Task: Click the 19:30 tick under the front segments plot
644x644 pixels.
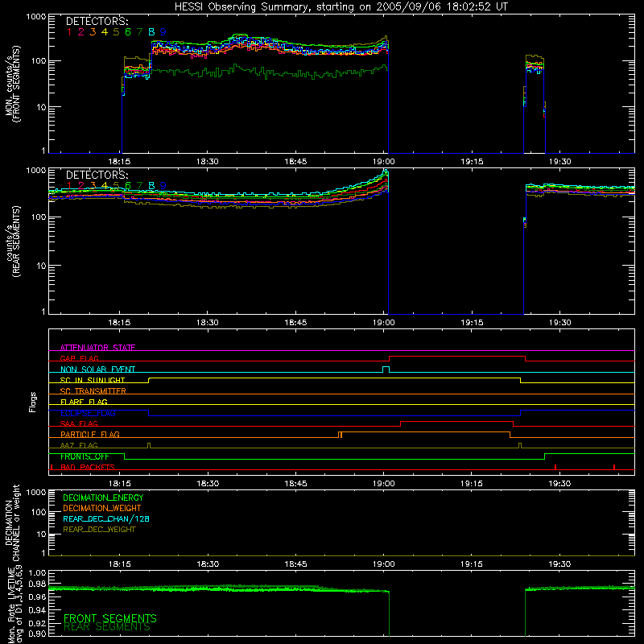Action: click(559, 162)
